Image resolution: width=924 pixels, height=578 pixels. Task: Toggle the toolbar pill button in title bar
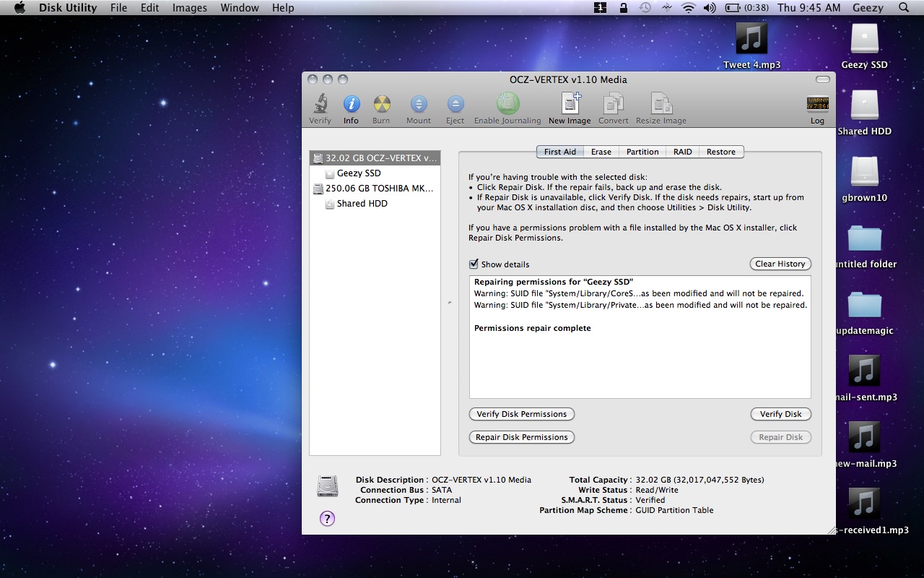click(823, 79)
